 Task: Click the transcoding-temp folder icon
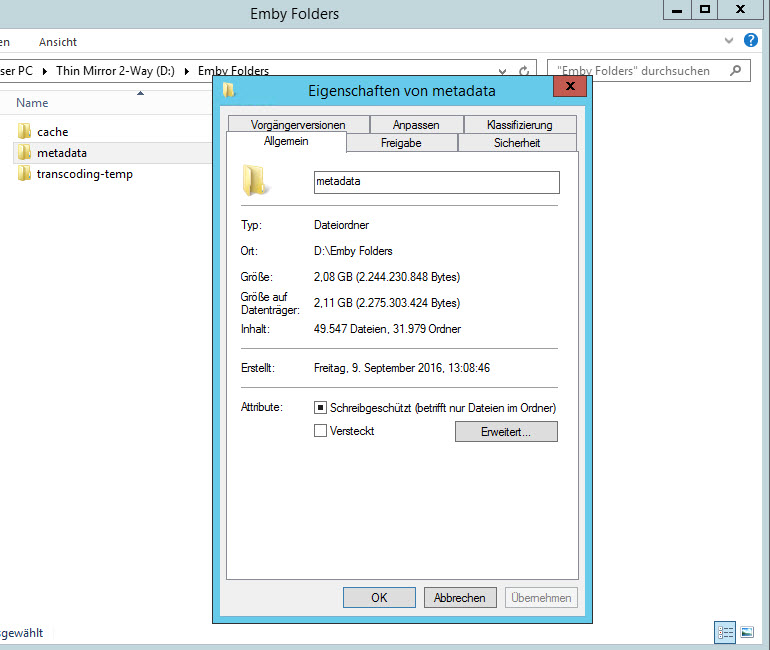[x=24, y=174]
